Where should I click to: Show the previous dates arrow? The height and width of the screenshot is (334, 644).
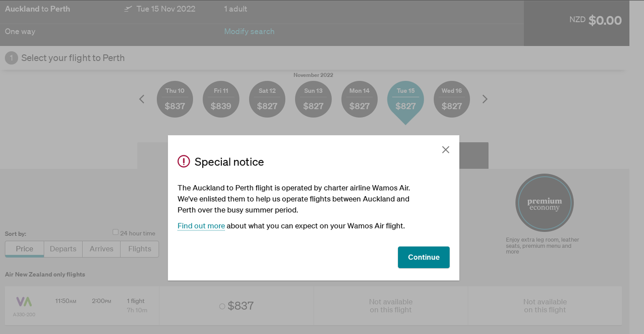142,99
